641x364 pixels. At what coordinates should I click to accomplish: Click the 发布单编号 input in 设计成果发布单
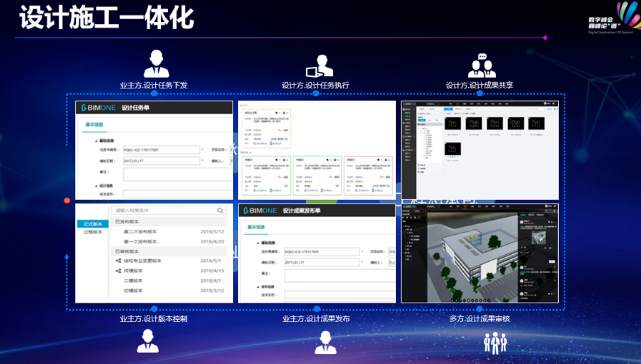click(322, 252)
